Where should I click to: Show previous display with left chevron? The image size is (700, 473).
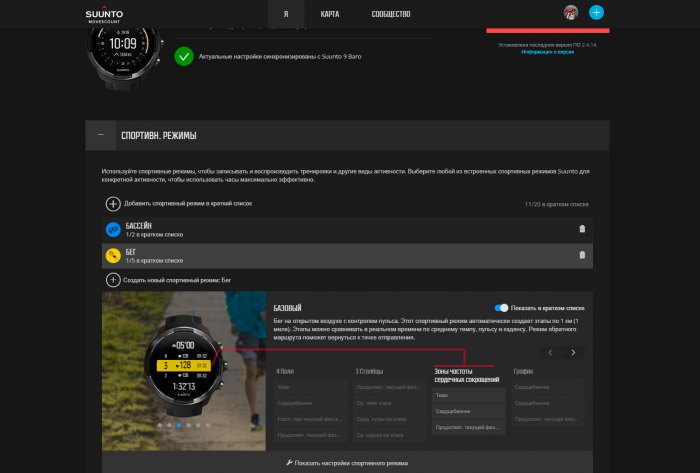[550, 353]
